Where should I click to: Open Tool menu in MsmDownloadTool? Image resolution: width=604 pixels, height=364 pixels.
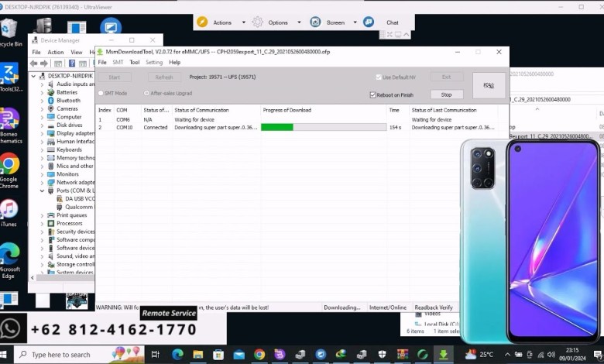pyautogui.click(x=135, y=62)
